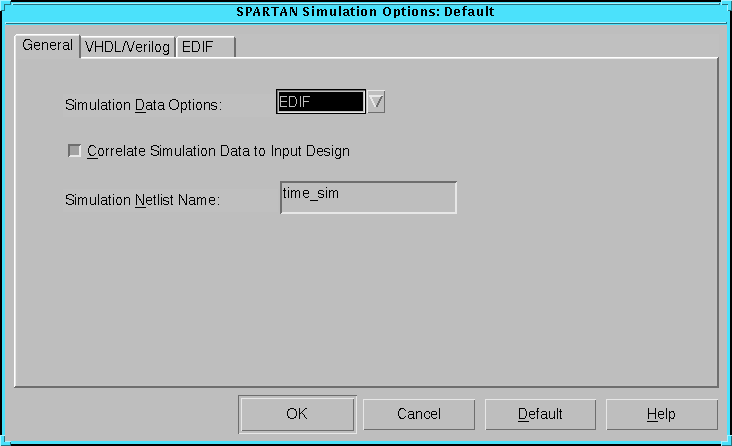The height and width of the screenshot is (446, 732).
Task: Expand the Simulation Data Options dropdown arrow
Action: coord(376,102)
